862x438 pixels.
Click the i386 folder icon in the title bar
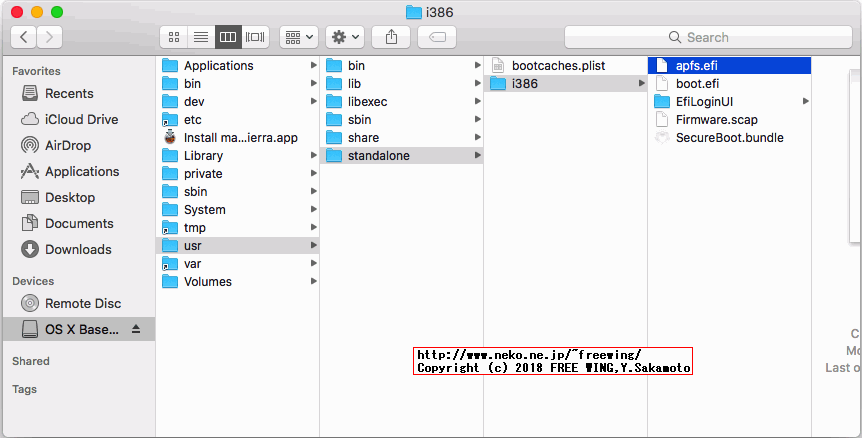click(413, 12)
